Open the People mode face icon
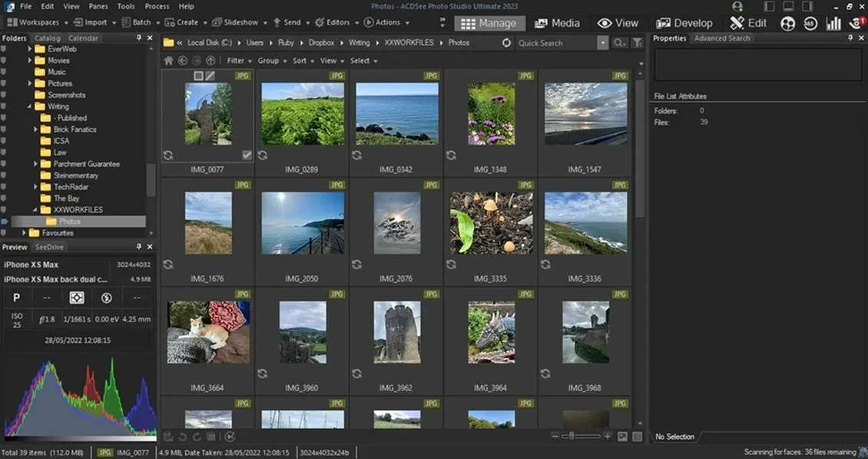Viewport: 868px width, 459px height. [x=787, y=23]
